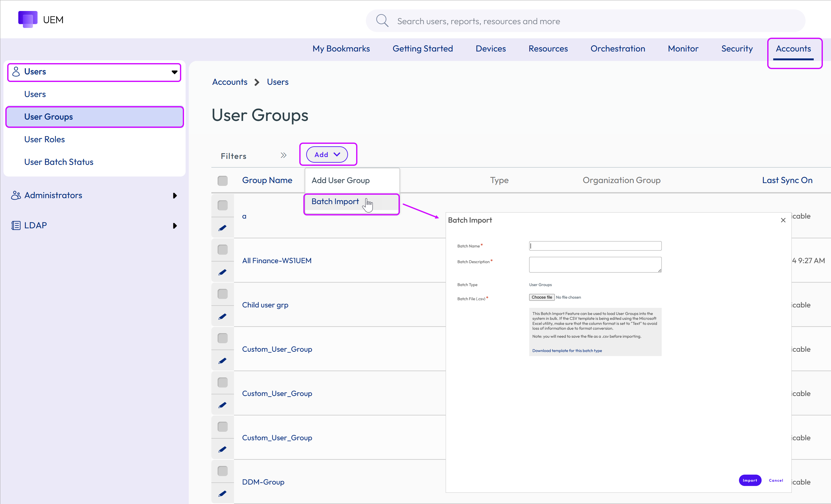Click breadcrumb chevron between Accounts and Users

(257, 82)
